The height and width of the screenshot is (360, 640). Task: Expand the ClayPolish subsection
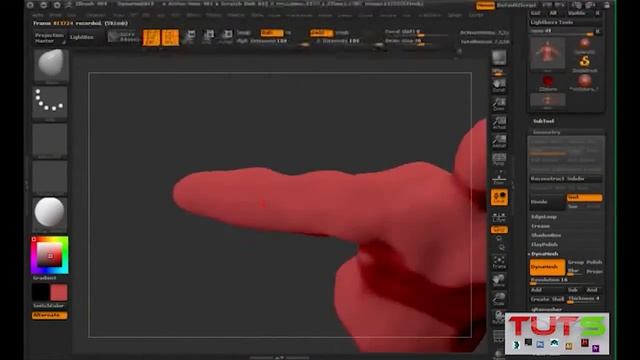tap(544, 244)
